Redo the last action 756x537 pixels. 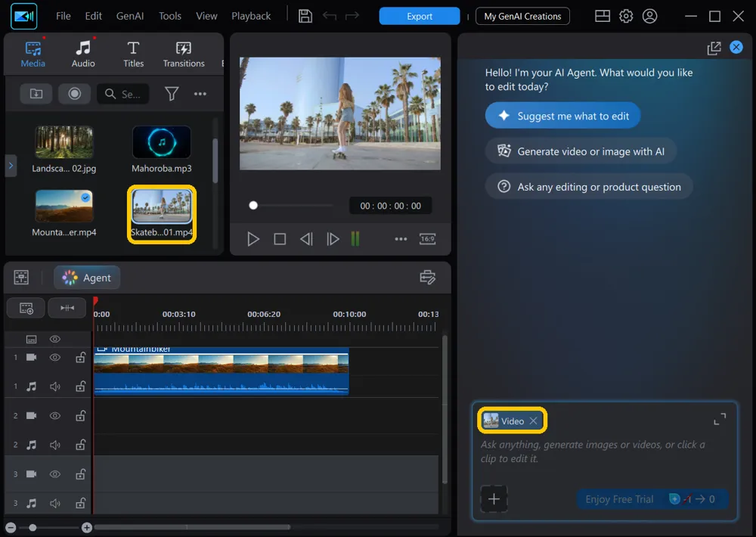(352, 16)
